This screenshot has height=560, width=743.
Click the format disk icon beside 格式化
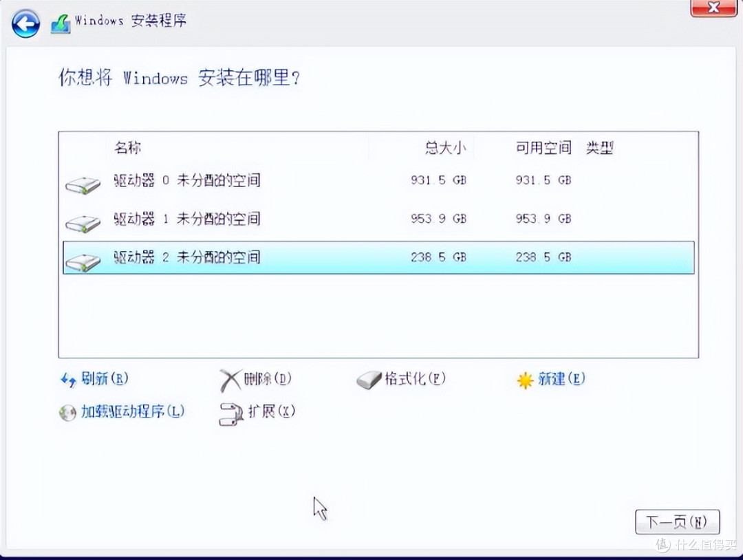click(x=369, y=380)
